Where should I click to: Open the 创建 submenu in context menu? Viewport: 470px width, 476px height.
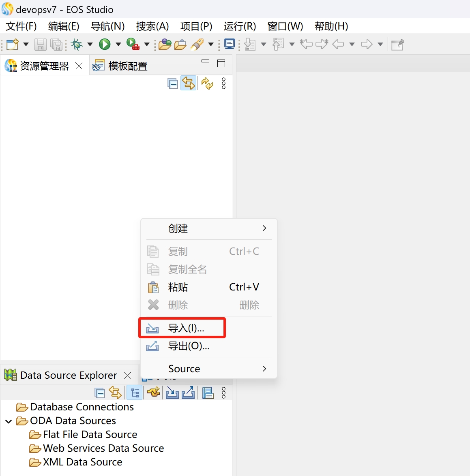(x=209, y=228)
